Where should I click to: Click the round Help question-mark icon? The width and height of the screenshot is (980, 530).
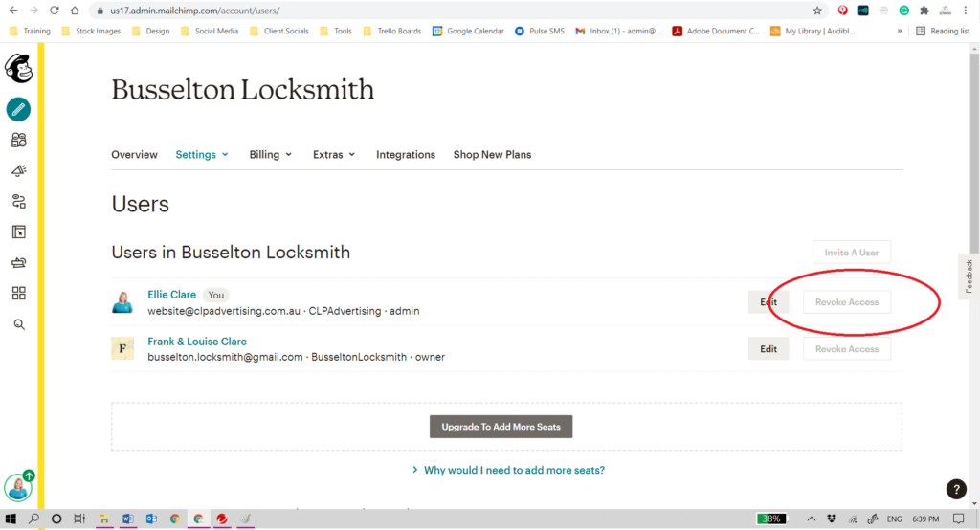tap(956, 490)
